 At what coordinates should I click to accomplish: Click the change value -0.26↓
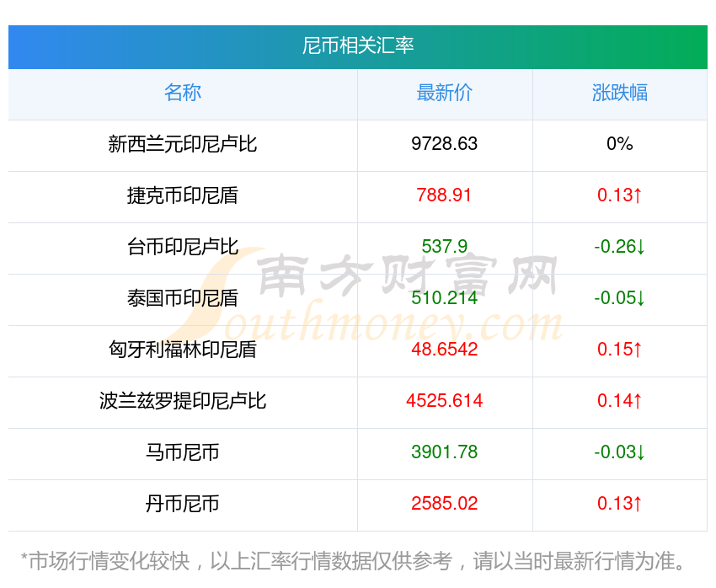pyautogui.click(x=620, y=247)
